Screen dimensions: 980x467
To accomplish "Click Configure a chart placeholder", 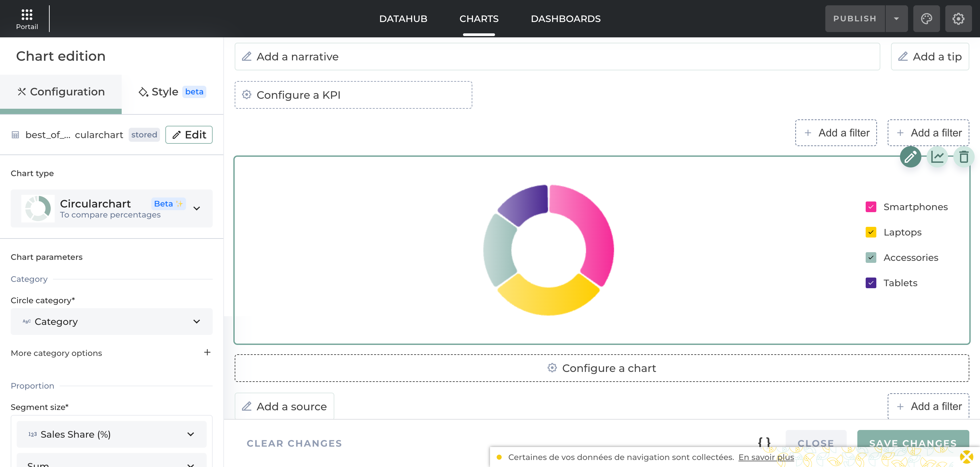I will (x=601, y=368).
